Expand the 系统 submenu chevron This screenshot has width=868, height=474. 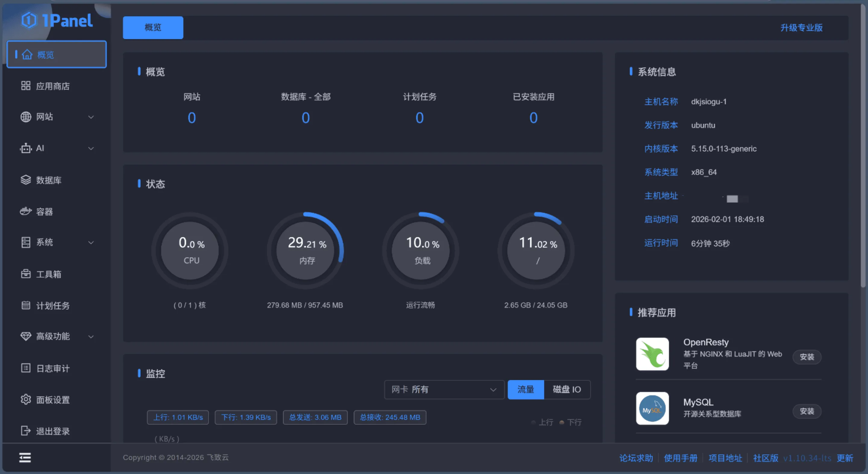pyautogui.click(x=91, y=242)
